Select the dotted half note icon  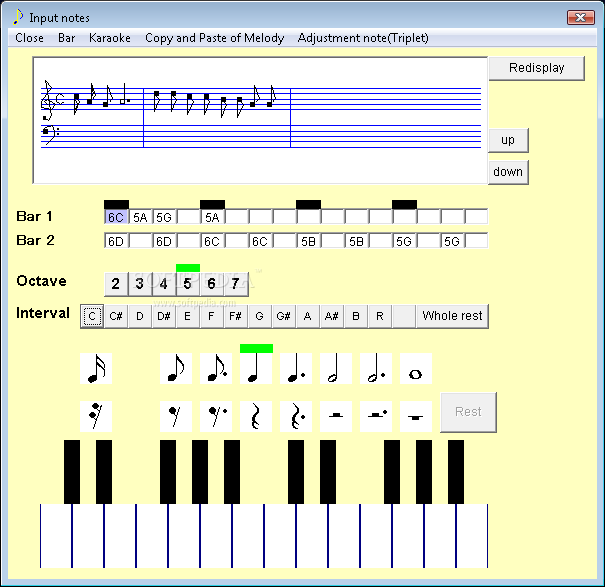[376, 369]
